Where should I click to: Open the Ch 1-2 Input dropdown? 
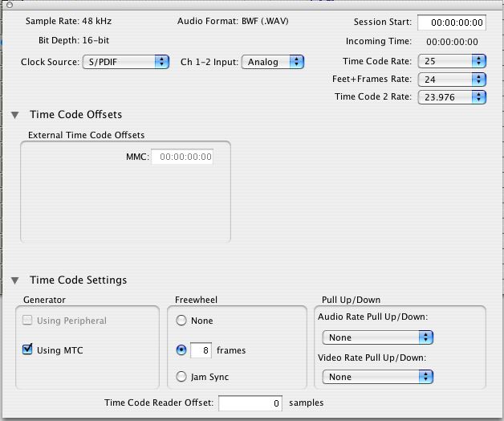(272, 62)
